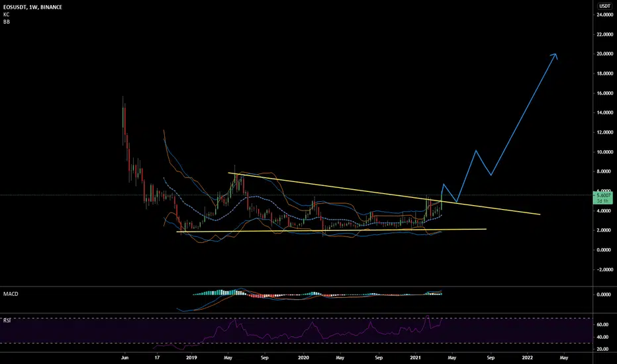This screenshot has width=617, height=364.
Task: Click the EOSUSDT, 1W, BINANCE symbol title
Action: pyautogui.click(x=32, y=7)
